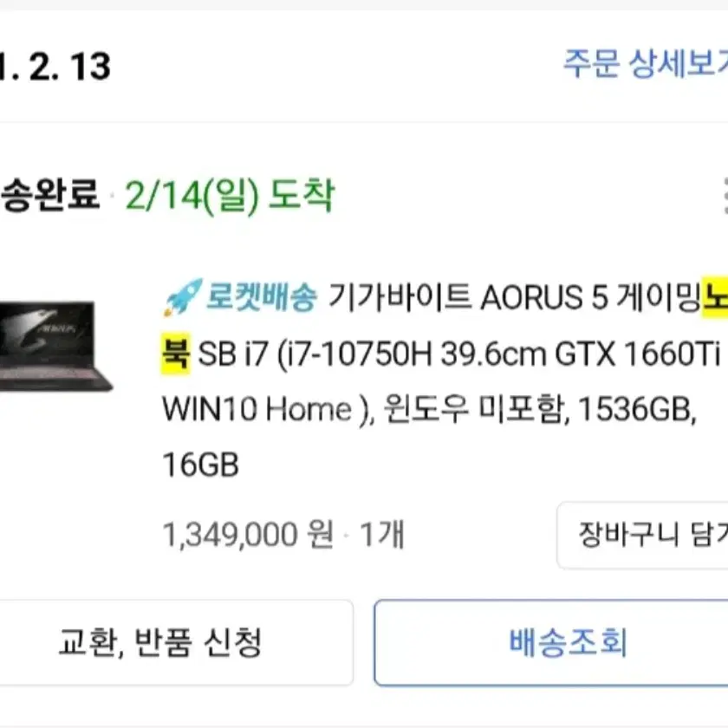This screenshot has height=728, width=728.
Task: Open the 주문 상세보기 order details link
Action: (x=646, y=63)
